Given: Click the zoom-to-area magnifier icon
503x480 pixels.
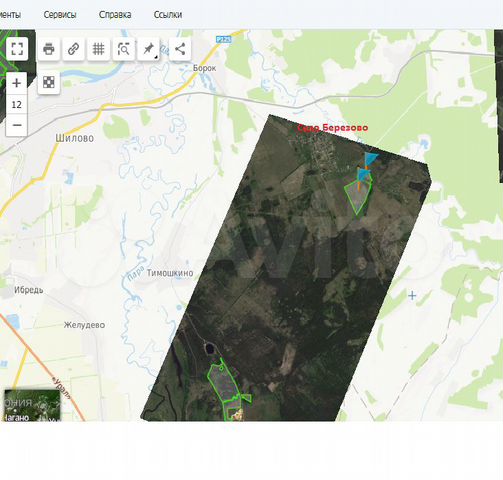Looking at the screenshot, I should [123, 49].
